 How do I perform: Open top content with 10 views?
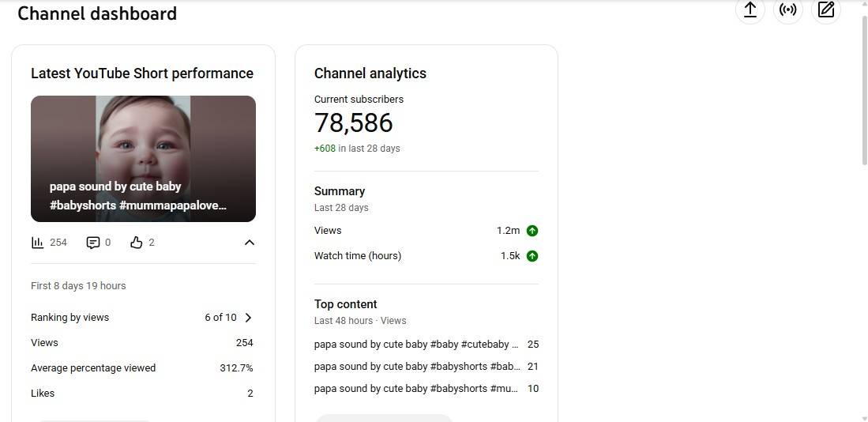[416, 389]
